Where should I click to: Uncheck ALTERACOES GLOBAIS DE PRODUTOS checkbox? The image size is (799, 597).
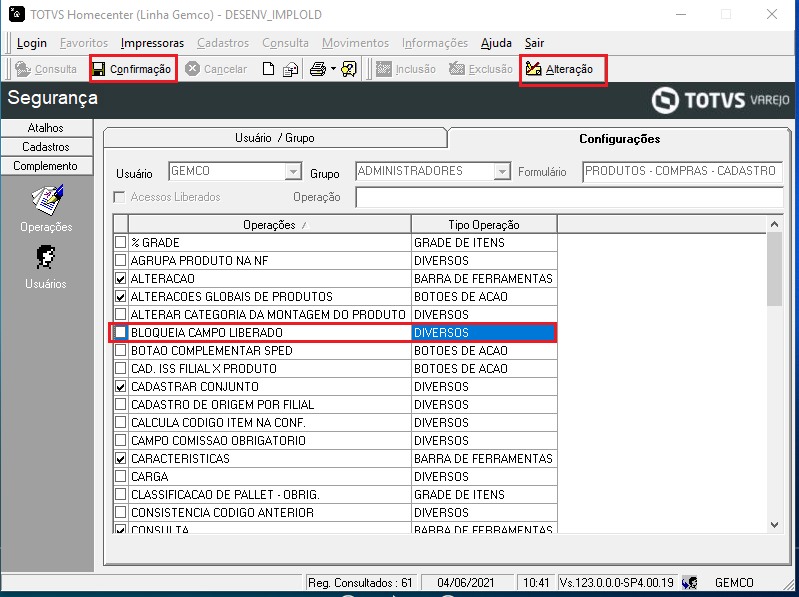point(120,296)
